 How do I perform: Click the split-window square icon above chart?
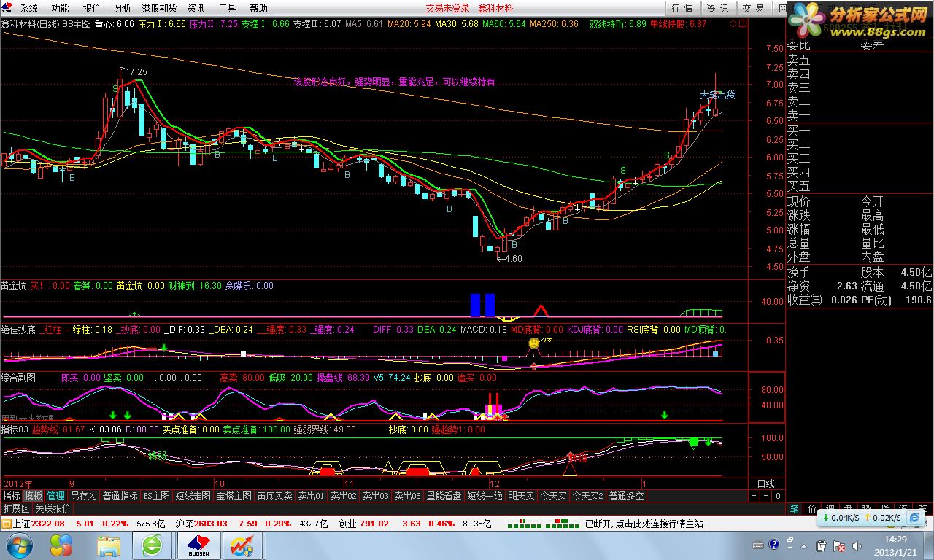(743, 23)
